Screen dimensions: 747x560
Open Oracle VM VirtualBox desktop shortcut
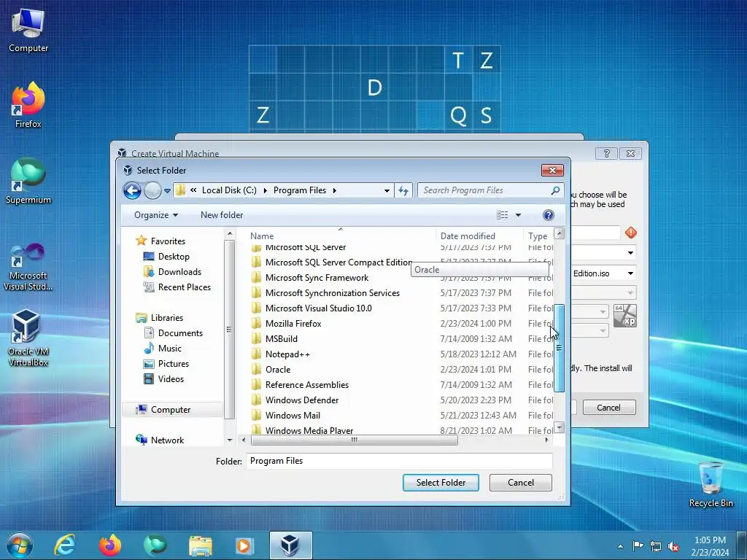28,338
